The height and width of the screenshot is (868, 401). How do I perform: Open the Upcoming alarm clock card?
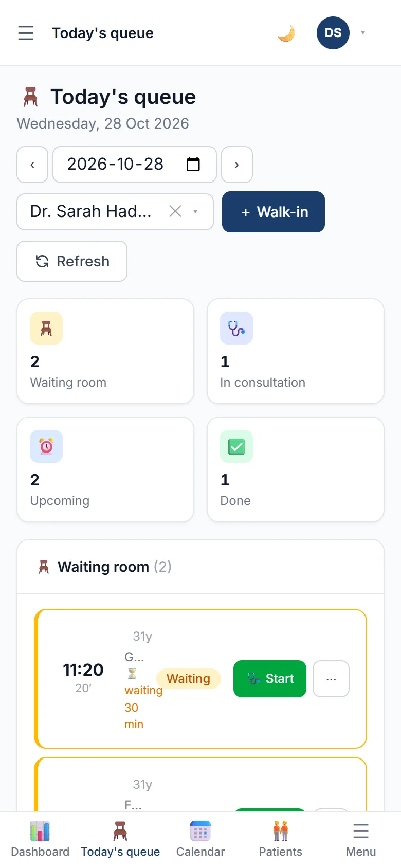coord(105,469)
